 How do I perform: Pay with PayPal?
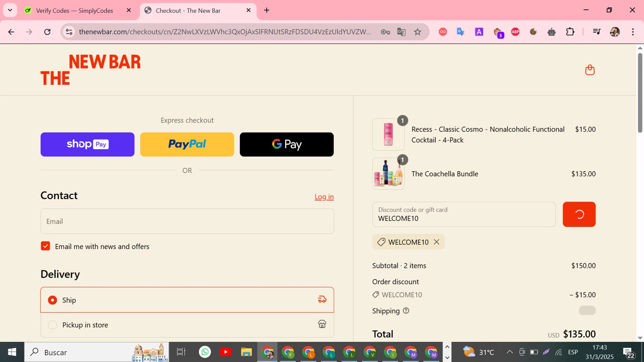(187, 145)
